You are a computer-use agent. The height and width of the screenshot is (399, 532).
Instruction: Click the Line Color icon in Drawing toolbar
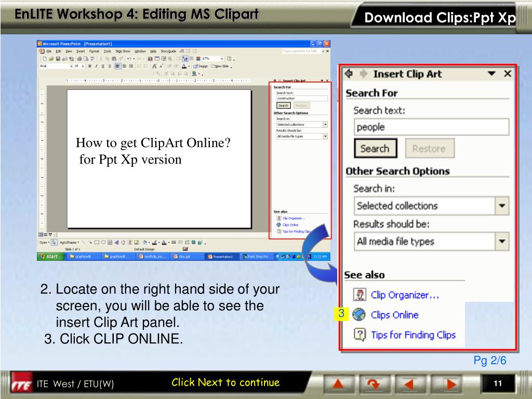click(x=154, y=242)
